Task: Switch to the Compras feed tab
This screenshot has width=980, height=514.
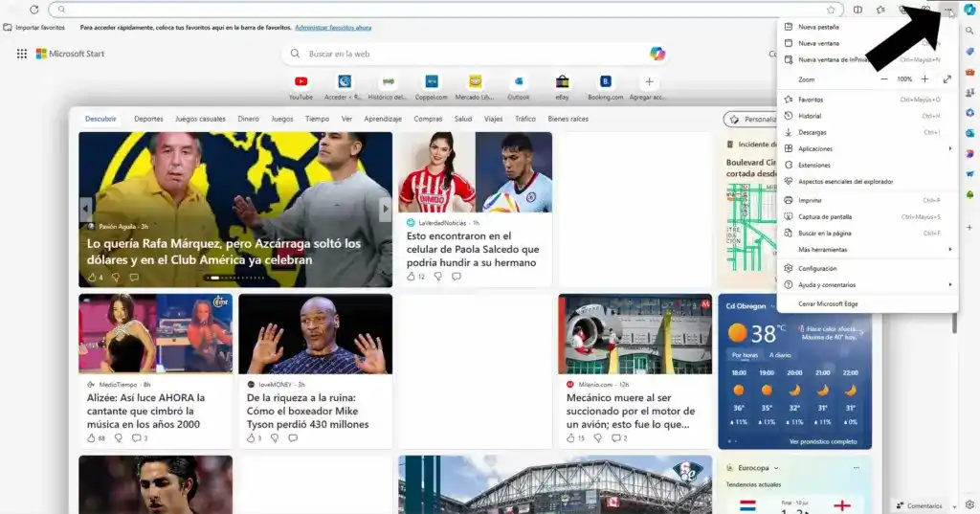Action: pos(428,119)
